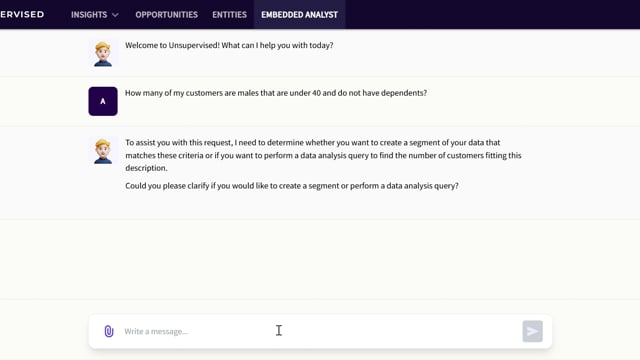Expand the Insights chevron arrow
Screen dimensions: 640x360
[x=115, y=15]
